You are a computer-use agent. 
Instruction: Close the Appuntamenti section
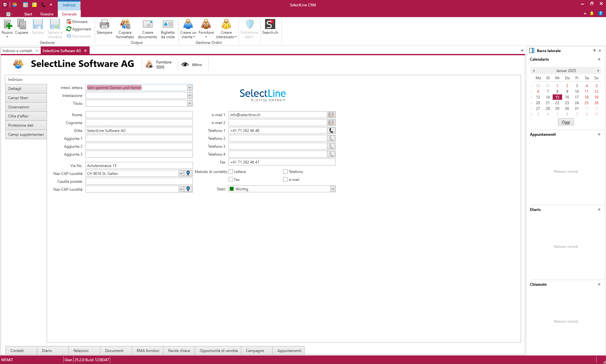[x=599, y=134]
